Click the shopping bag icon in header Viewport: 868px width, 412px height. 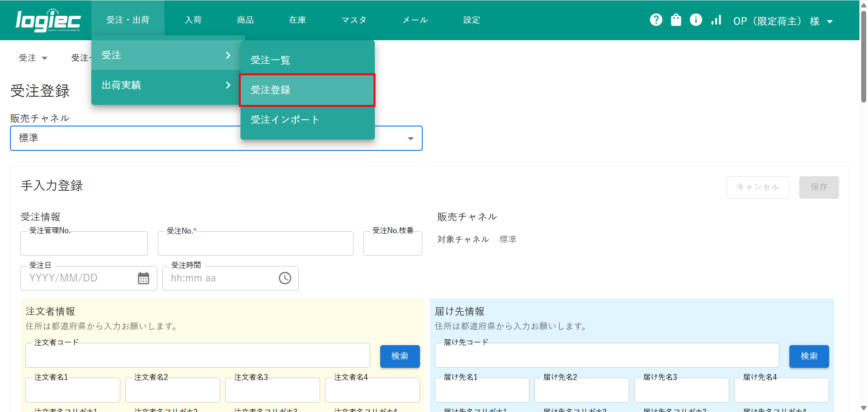pyautogui.click(x=676, y=20)
